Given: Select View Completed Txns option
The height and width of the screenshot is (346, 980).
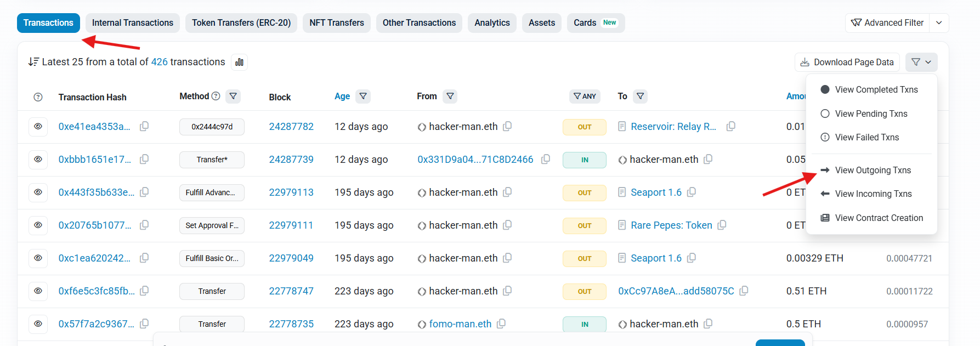Looking at the screenshot, I should [x=876, y=90].
